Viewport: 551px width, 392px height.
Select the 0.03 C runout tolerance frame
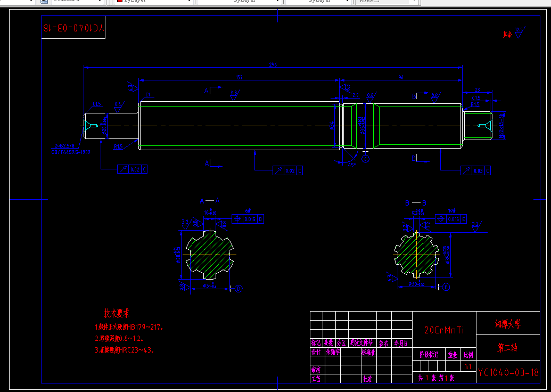(475, 171)
